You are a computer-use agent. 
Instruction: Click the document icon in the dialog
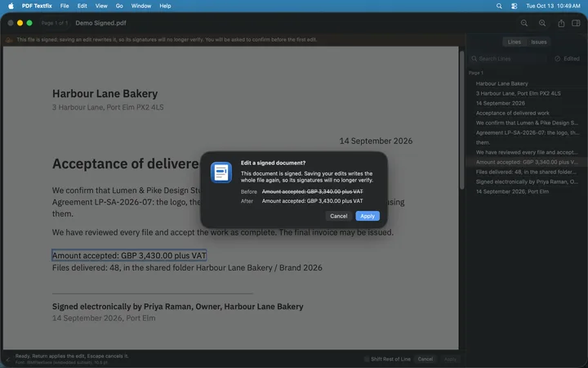(x=220, y=173)
